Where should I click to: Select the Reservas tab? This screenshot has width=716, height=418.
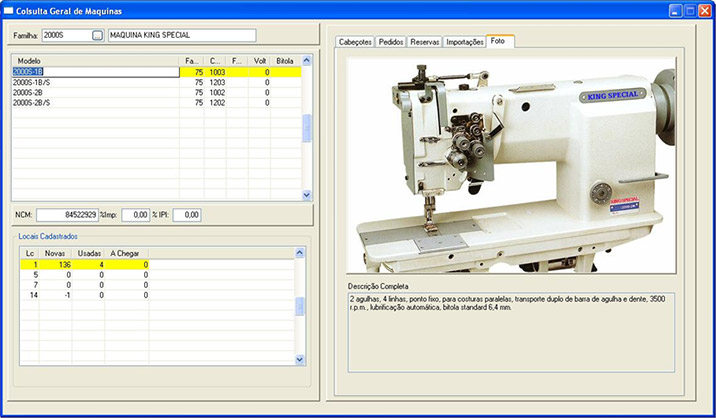425,42
